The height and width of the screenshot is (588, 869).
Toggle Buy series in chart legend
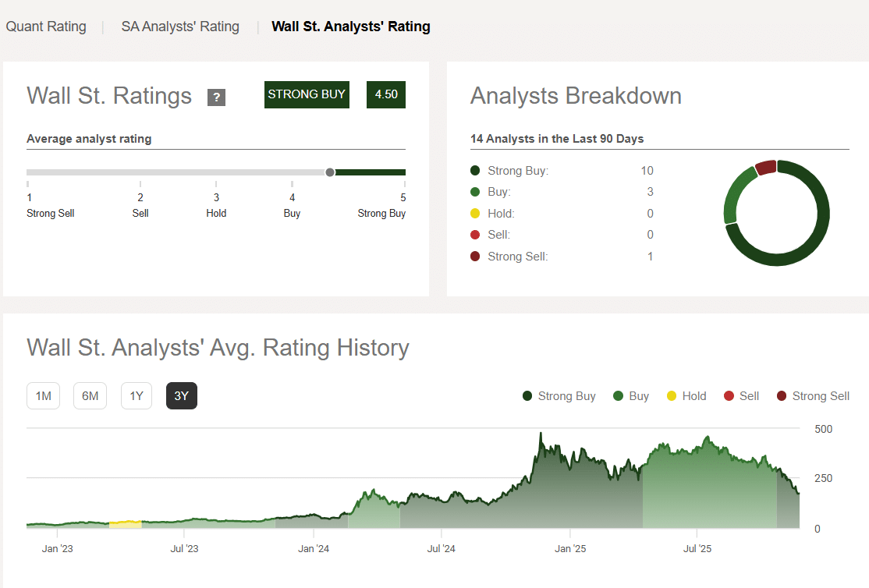pyautogui.click(x=631, y=396)
